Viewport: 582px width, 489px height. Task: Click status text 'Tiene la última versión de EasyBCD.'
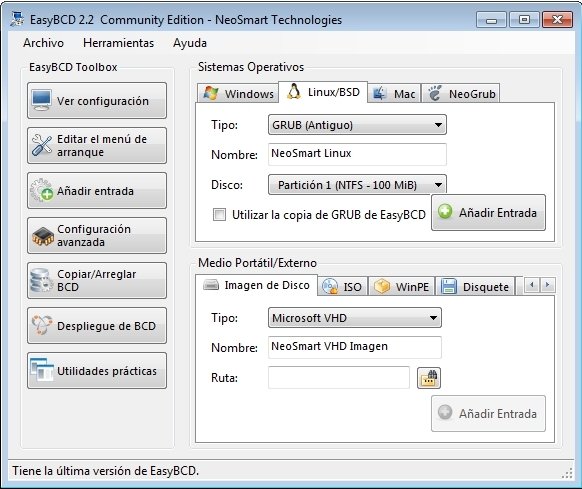(x=106, y=471)
